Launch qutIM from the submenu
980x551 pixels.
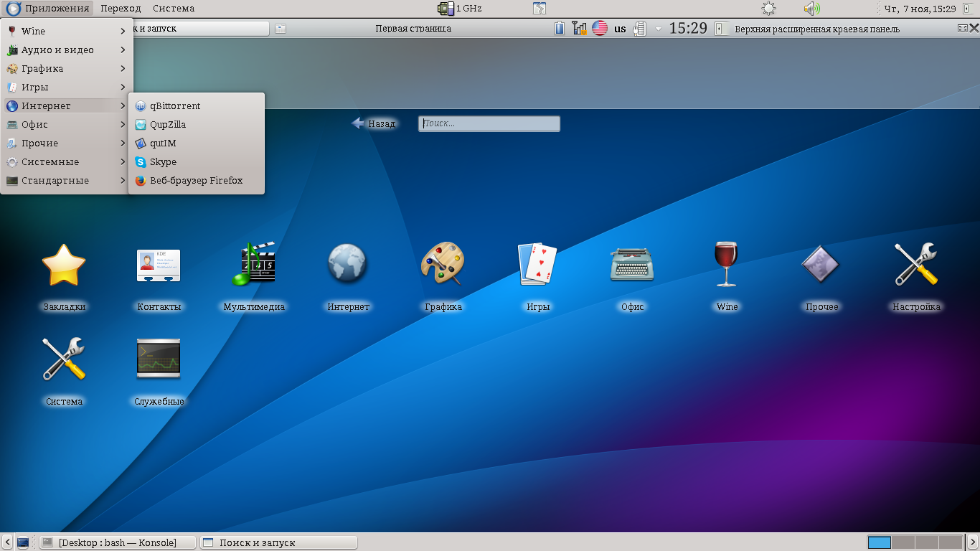click(197, 143)
